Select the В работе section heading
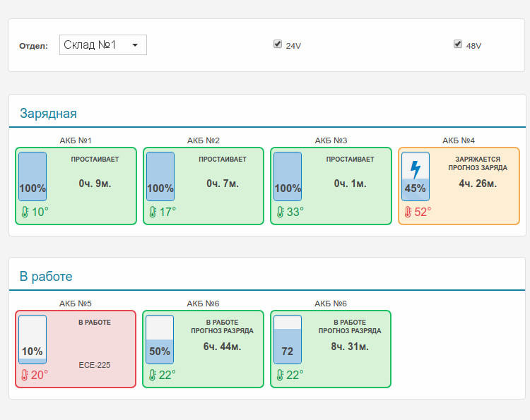Image resolution: width=530 pixels, height=420 pixels. [46, 277]
